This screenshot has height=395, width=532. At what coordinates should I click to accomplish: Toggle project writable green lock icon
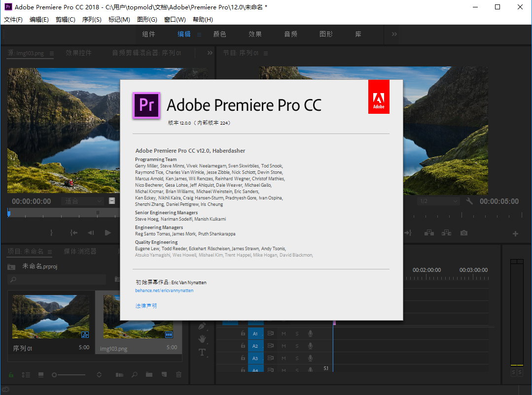tap(11, 375)
